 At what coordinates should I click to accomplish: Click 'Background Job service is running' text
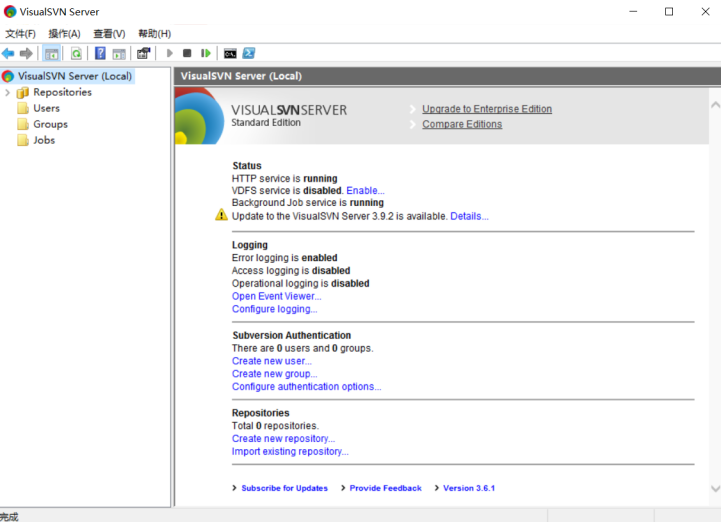click(308, 203)
